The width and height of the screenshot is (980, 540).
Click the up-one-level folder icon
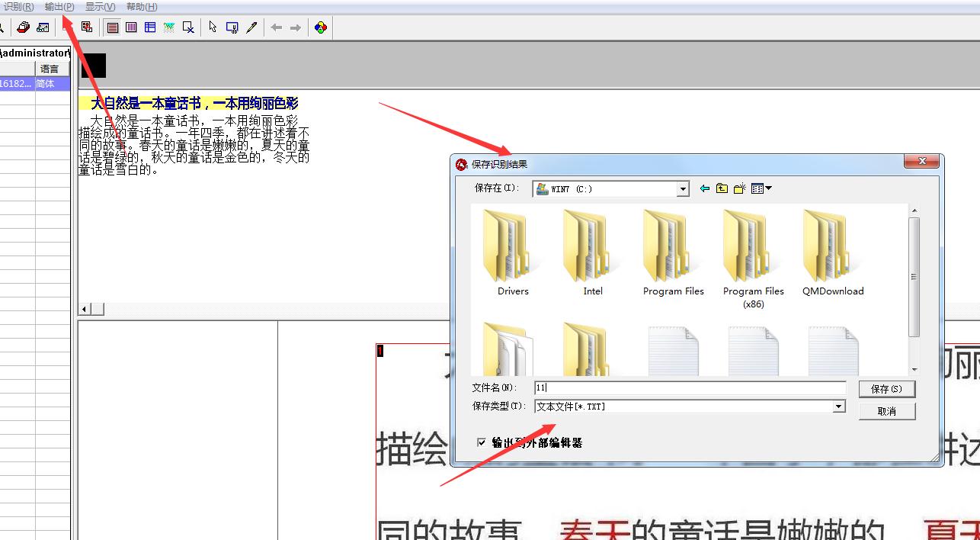(x=722, y=188)
